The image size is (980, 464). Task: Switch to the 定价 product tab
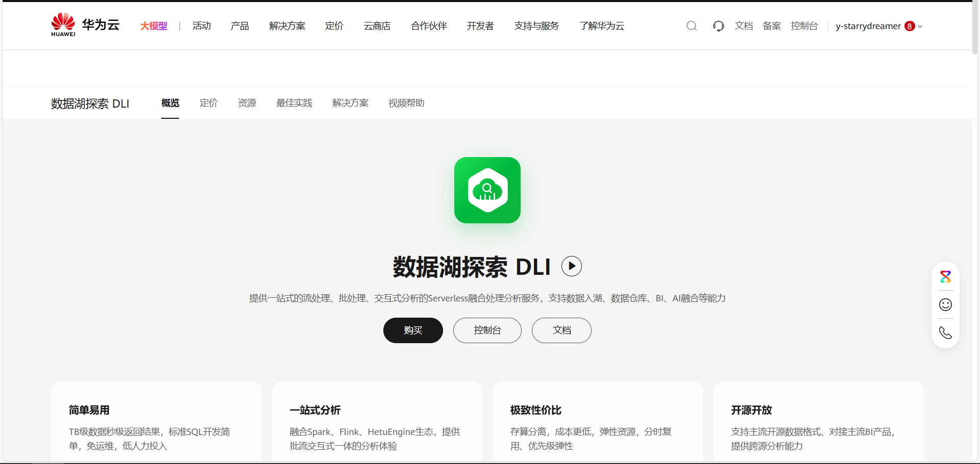209,103
